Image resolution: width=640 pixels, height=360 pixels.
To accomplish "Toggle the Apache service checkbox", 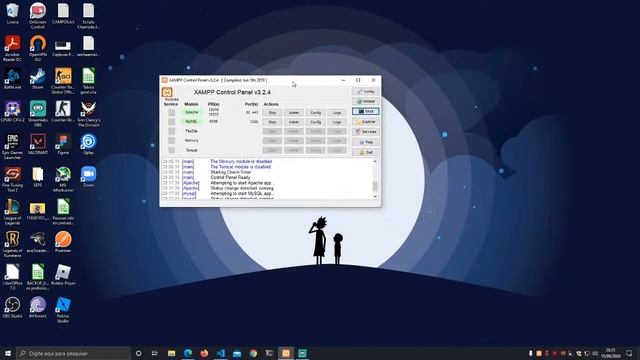I will (x=171, y=112).
